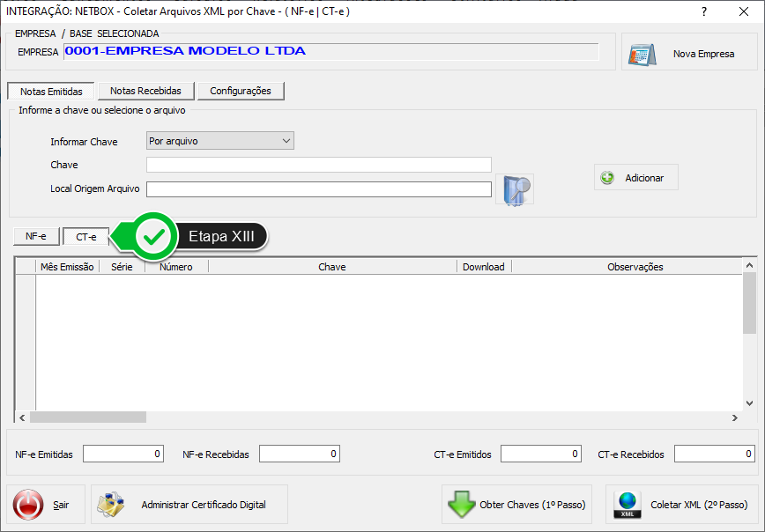Click the Empresa name field

pos(331,52)
